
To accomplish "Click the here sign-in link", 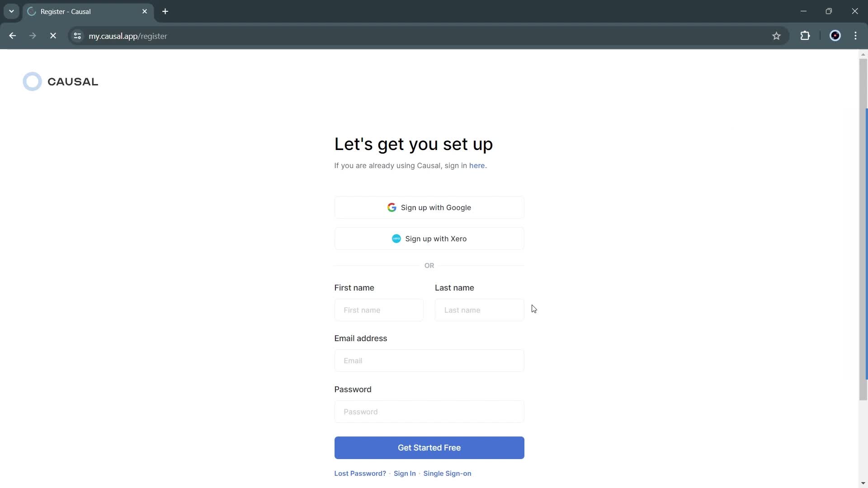I will 477,165.
